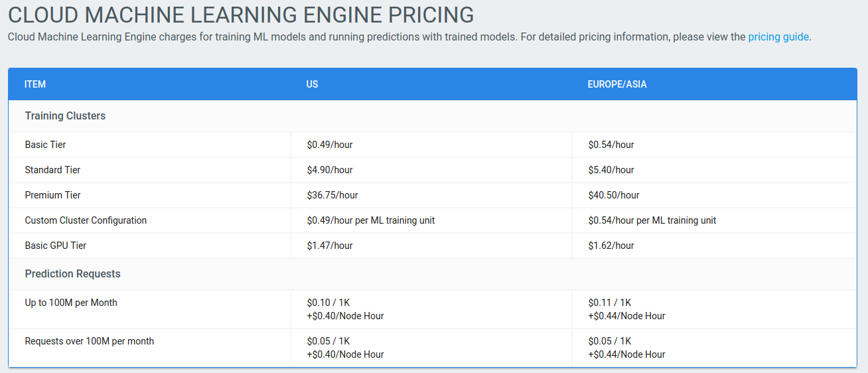
Task: Click the Europe/Asia $0.05 / 1K price
Action: 610,341
